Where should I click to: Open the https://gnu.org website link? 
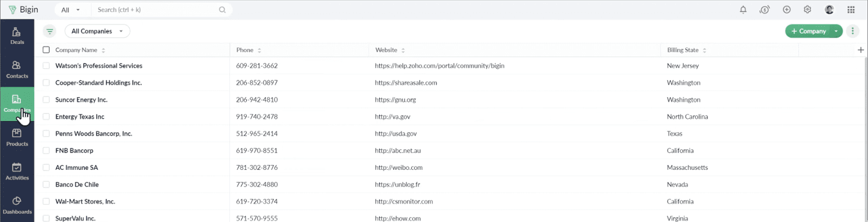click(395, 100)
